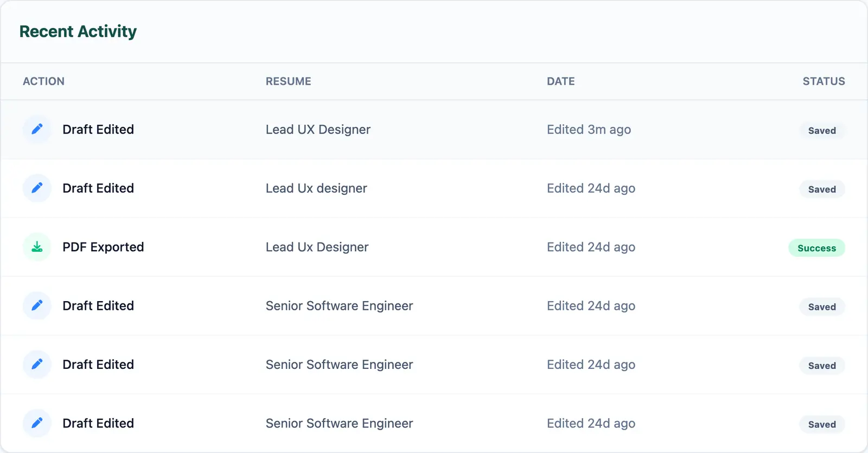Click the pencil icon in the Edited 3m ago row

point(37,129)
